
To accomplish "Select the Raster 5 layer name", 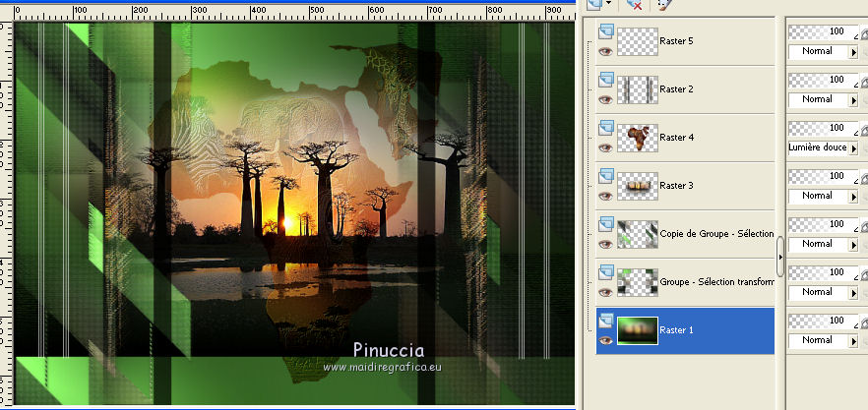I will coord(676,41).
